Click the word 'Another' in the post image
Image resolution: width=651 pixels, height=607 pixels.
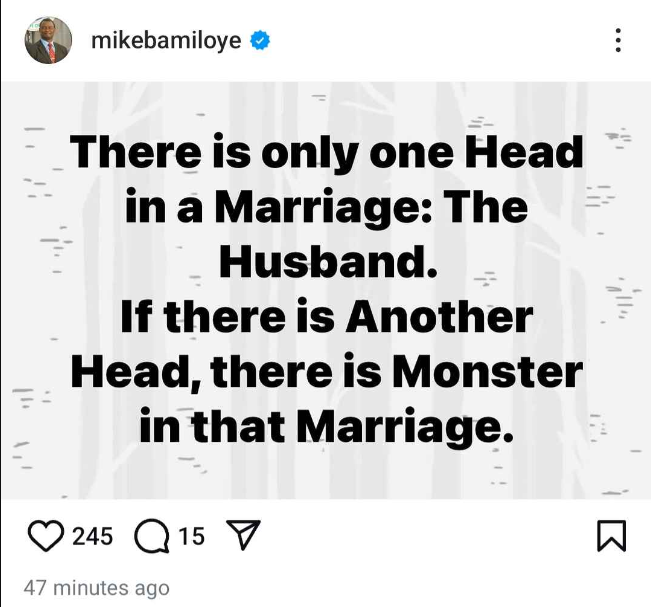(x=440, y=317)
